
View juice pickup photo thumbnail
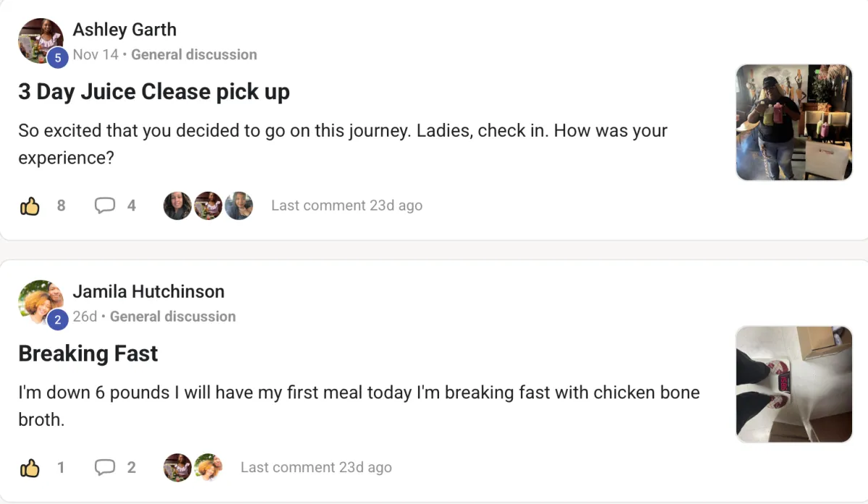click(x=793, y=122)
